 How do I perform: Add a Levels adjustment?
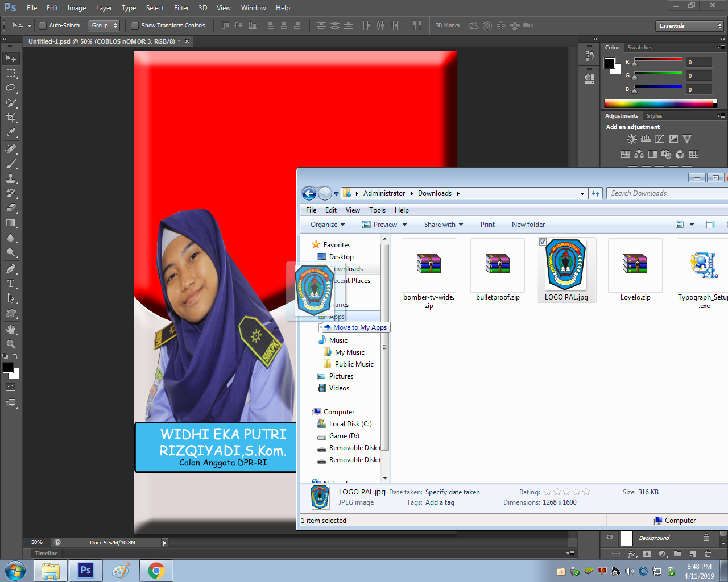646,139
